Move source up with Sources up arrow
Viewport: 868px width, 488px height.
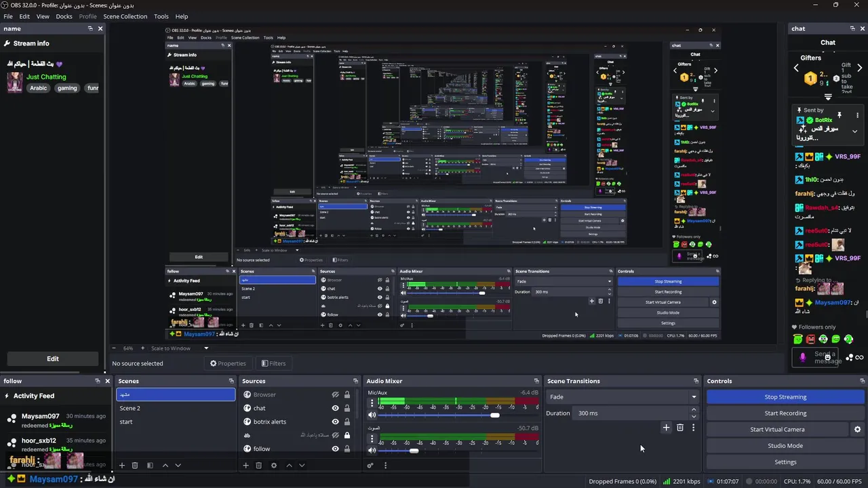(289, 466)
